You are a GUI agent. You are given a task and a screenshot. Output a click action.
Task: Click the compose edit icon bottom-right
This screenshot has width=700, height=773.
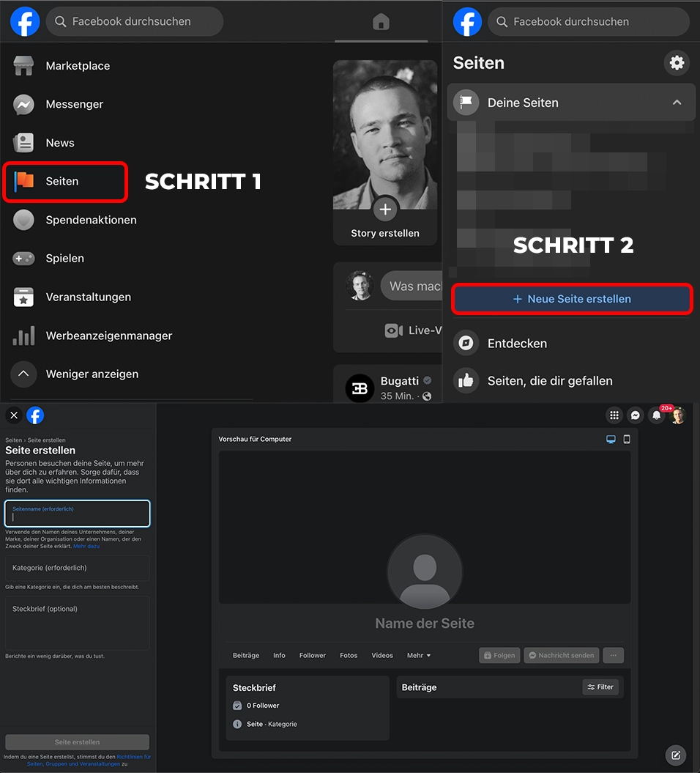coord(676,755)
